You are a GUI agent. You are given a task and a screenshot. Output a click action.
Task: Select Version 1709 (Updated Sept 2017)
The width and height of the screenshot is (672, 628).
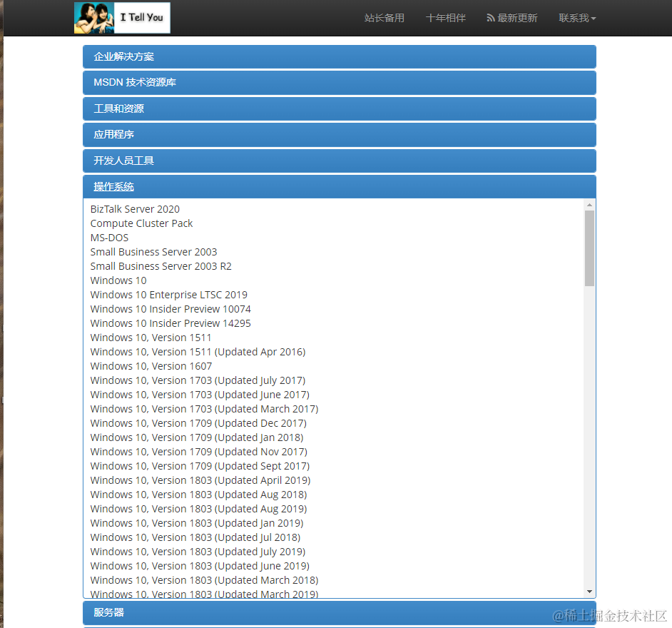click(200, 466)
